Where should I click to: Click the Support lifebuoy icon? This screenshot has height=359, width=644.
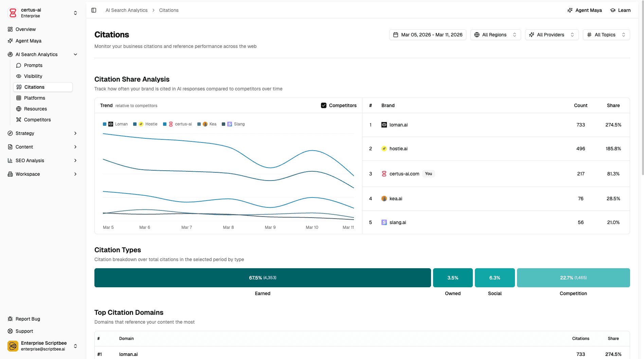click(x=10, y=331)
